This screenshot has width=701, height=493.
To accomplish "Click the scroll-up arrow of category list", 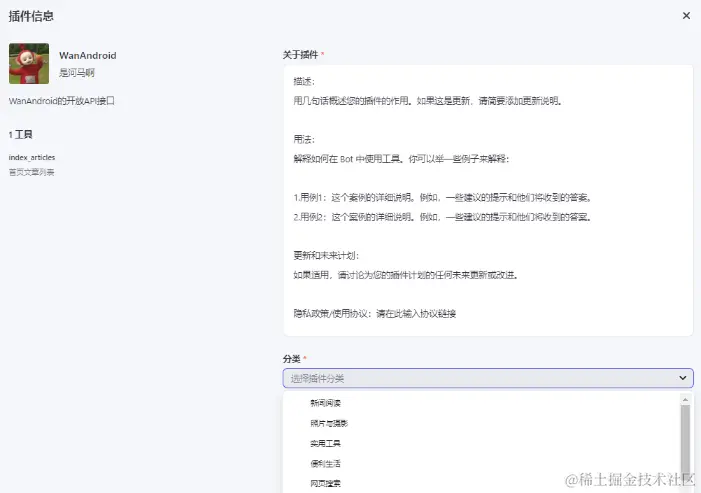I will click(x=685, y=399).
